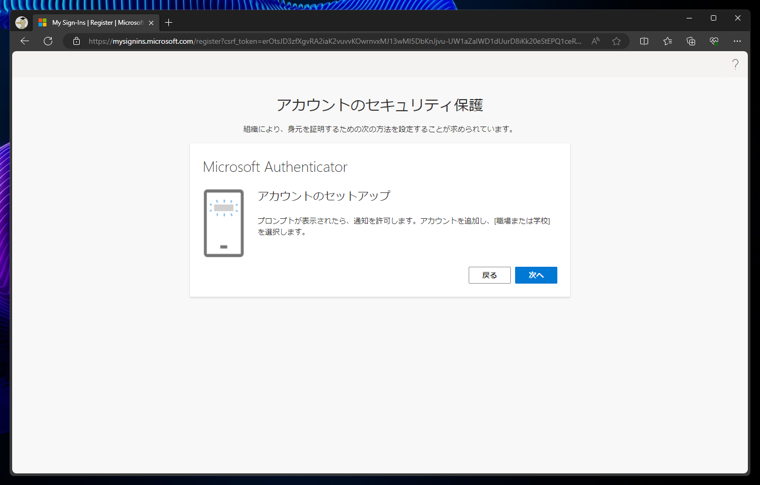
Task: Open the Collections icon
Action: (691, 41)
